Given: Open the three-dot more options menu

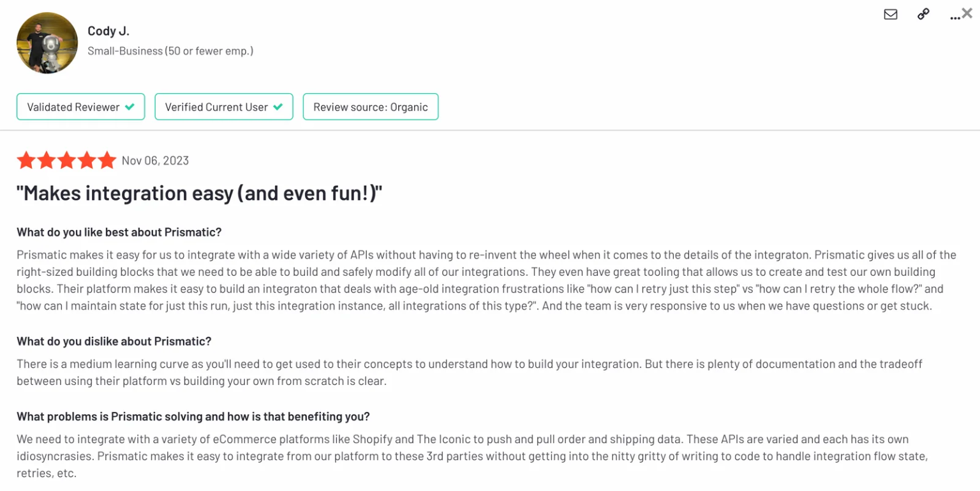Looking at the screenshot, I should coord(954,18).
